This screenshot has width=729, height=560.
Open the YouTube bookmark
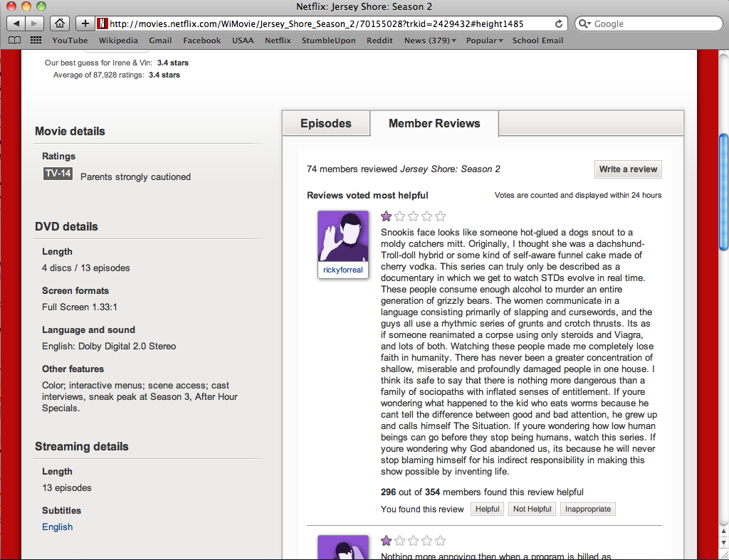[70, 41]
